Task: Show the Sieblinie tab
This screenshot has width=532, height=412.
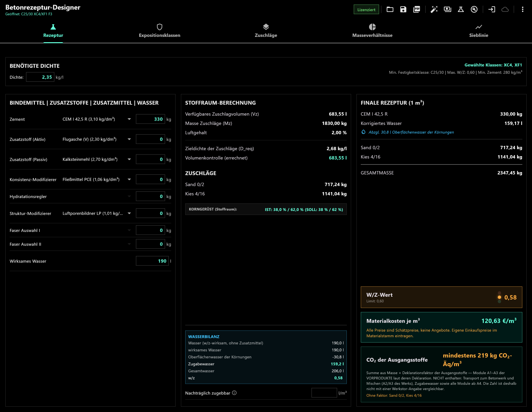Action: click(x=479, y=31)
